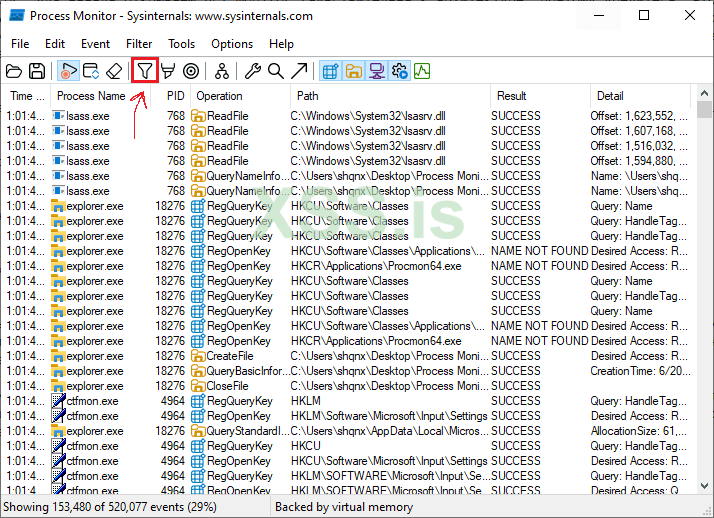Click the Time column header
The height and width of the screenshot is (518, 714).
pyautogui.click(x=26, y=96)
